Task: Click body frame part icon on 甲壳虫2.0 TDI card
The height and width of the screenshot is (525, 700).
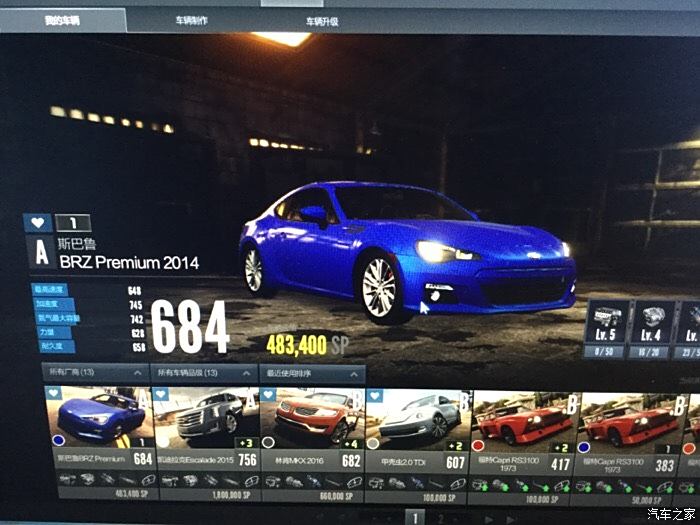Action: [x=458, y=484]
